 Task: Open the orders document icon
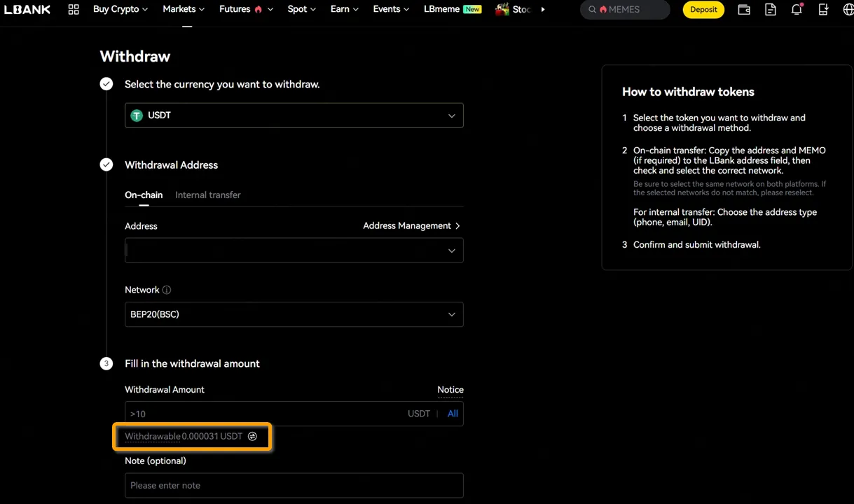pos(770,10)
